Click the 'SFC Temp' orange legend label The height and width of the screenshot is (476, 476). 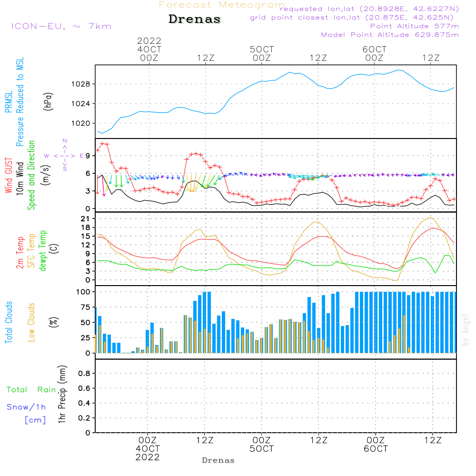click(x=31, y=250)
